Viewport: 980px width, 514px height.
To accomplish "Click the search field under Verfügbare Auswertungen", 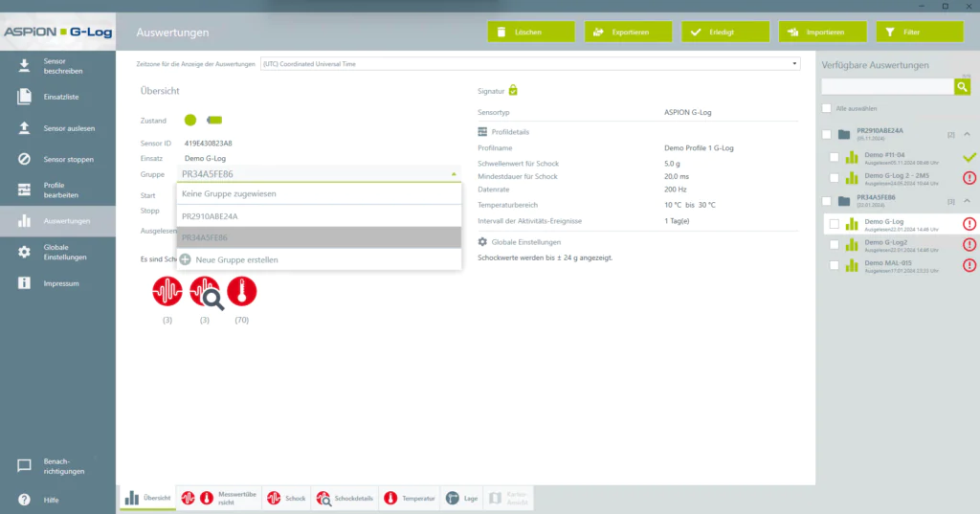I will pos(887,87).
